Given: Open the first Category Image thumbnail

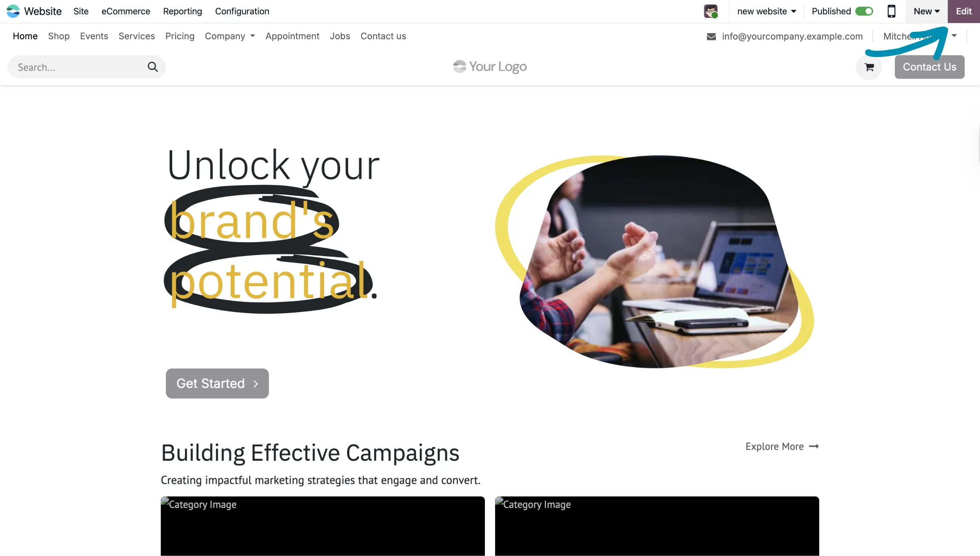Looking at the screenshot, I should coord(323,526).
